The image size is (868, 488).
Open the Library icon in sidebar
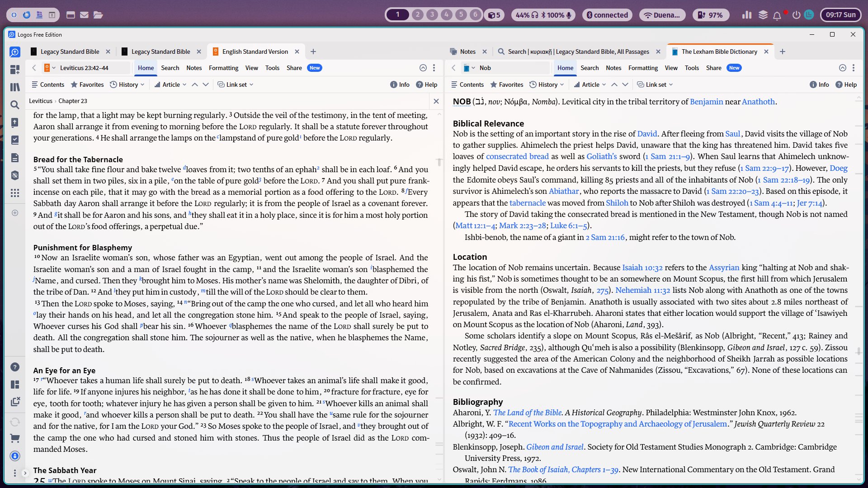coord(15,87)
